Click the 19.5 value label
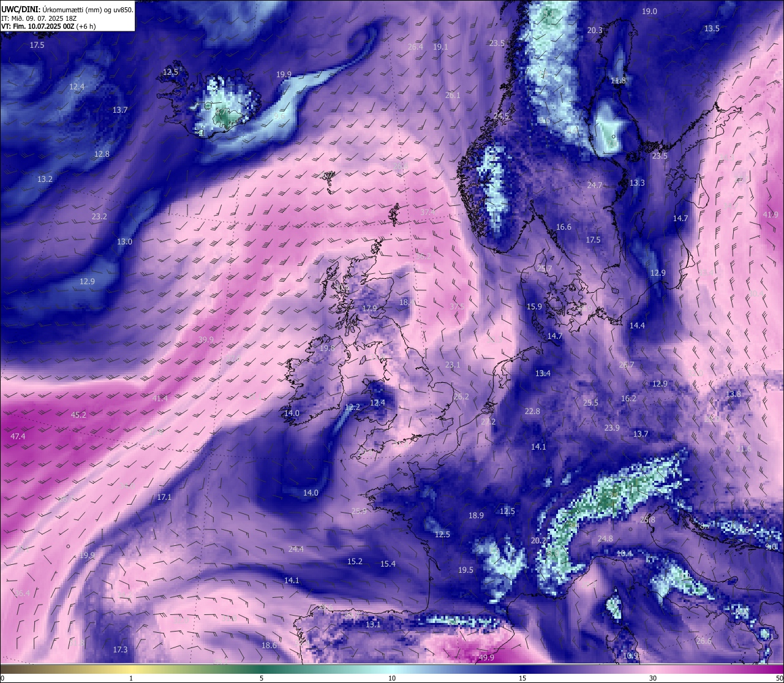Screen dimensions: 784x683 coord(466,570)
